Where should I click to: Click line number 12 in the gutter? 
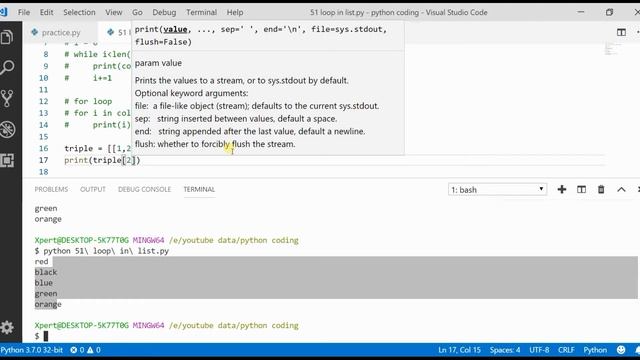44,101
